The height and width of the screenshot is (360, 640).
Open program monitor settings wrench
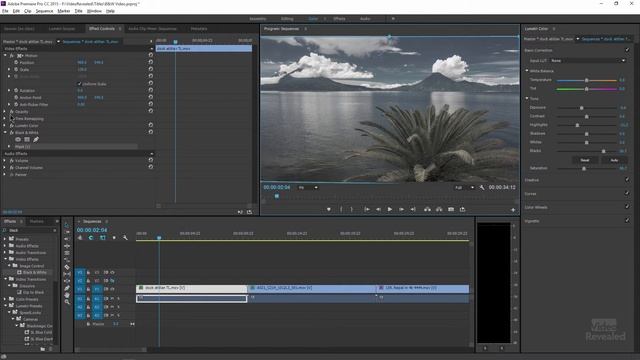(482, 187)
